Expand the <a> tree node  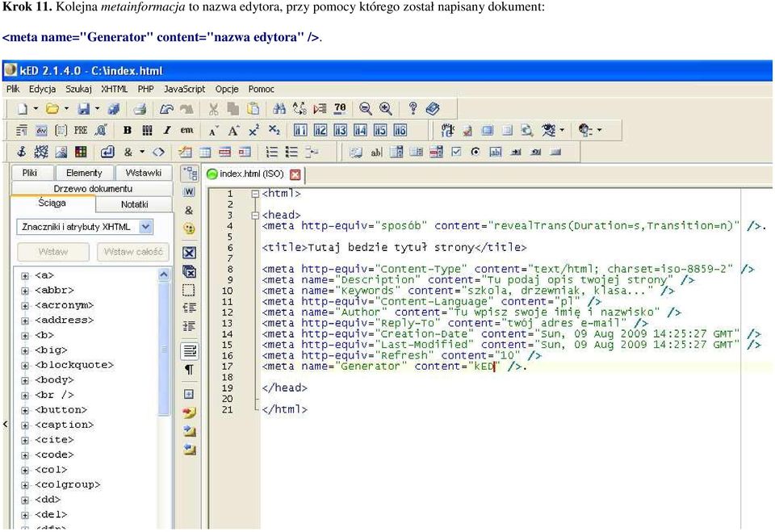(x=25, y=276)
